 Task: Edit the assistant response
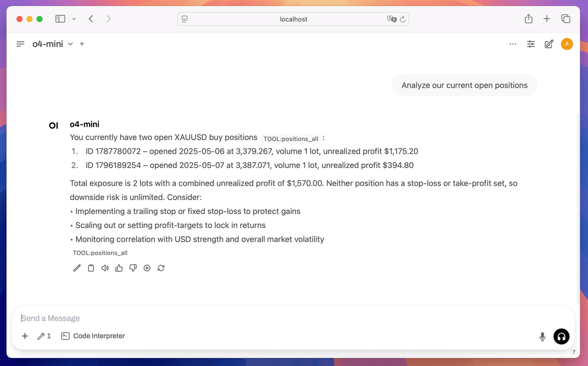tap(76, 268)
